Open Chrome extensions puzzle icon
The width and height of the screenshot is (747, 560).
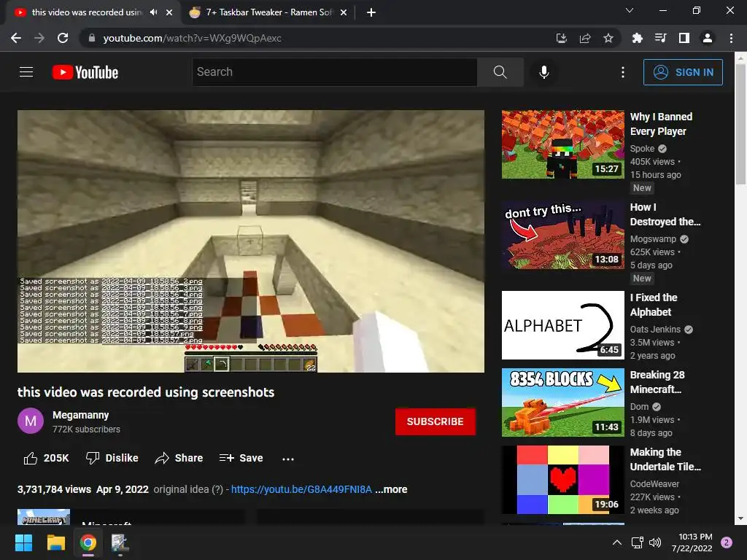637,38
